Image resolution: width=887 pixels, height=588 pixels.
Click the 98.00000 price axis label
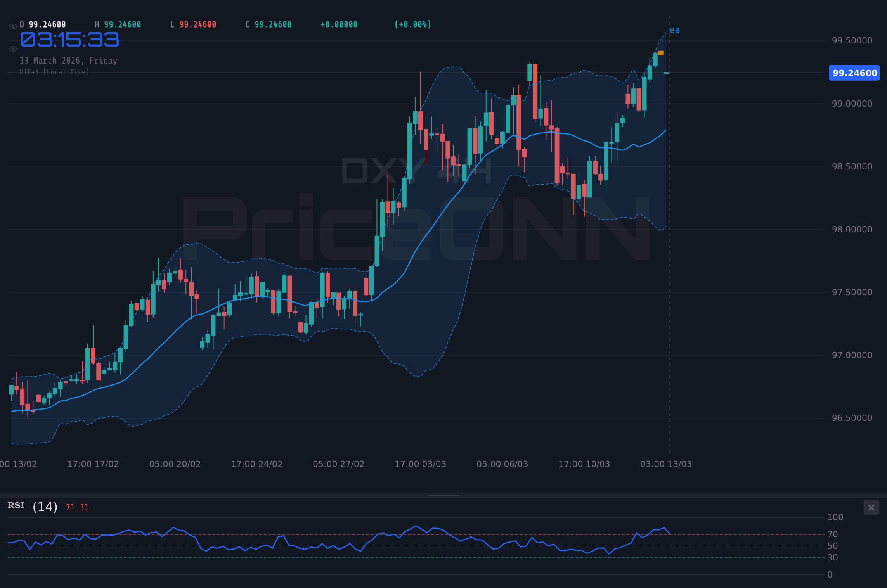coord(852,229)
